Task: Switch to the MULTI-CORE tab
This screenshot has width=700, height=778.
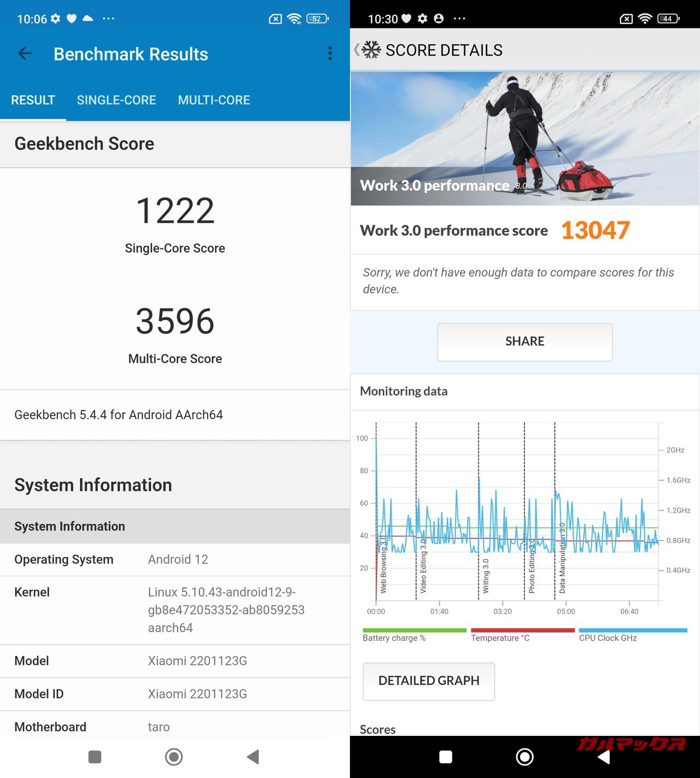Action: pos(214,100)
